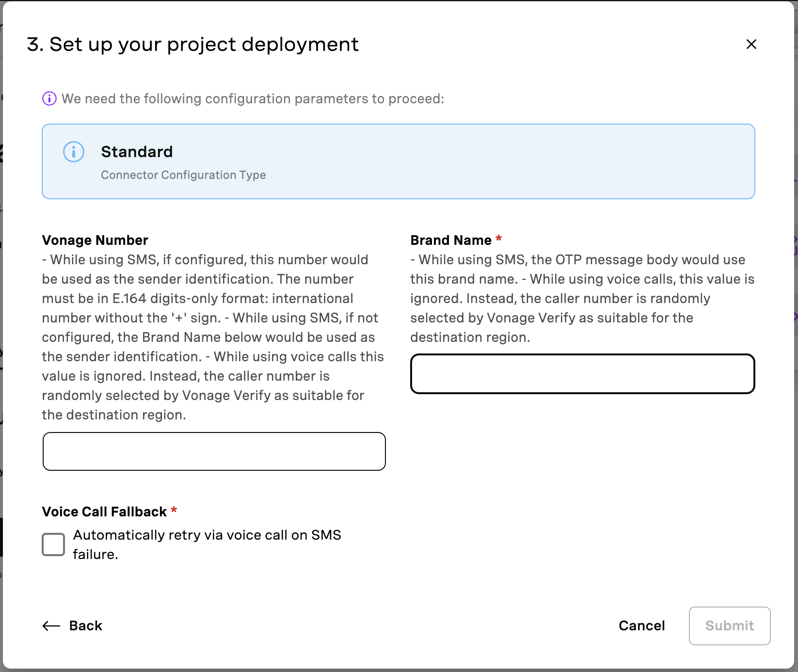Viewport: 798px width, 672px height.
Task: Click the '3. Set up your project deployment' heading
Action: 192,45
